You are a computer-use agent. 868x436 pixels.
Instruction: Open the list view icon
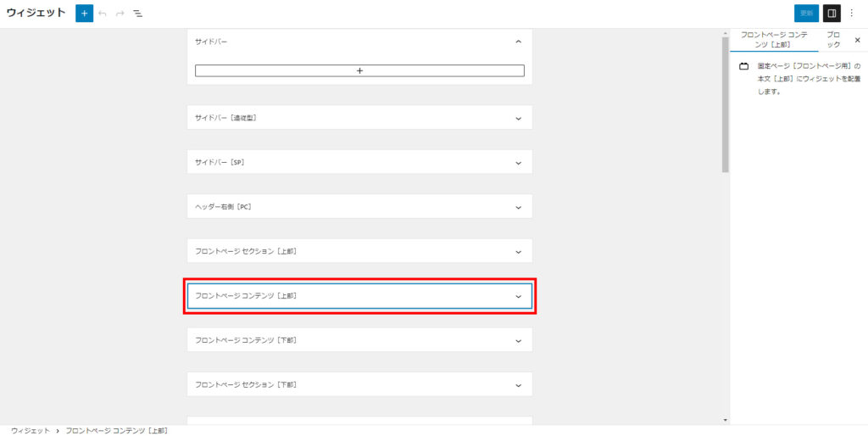pyautogui.click(x=137, y=14)
